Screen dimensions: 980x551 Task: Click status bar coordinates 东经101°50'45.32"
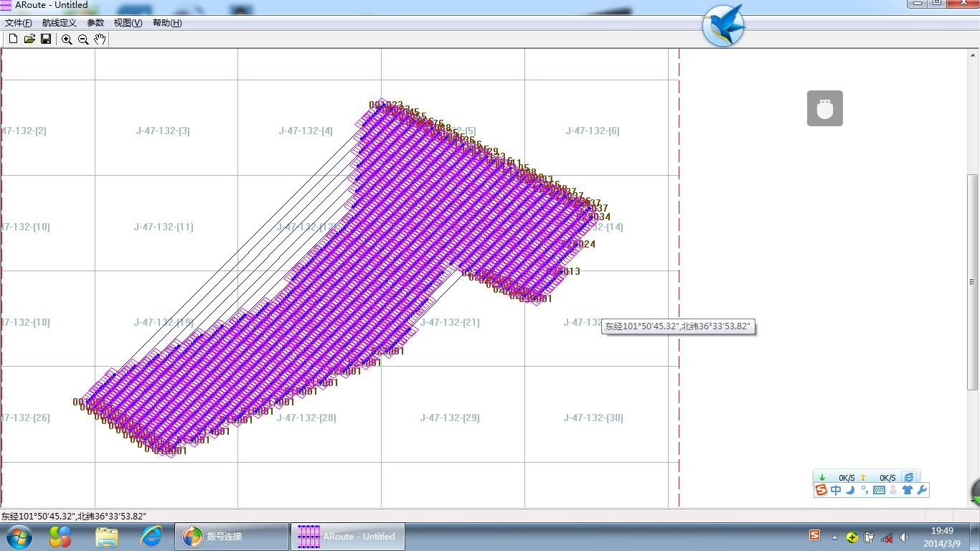pyautogui.click(x=37, y=517)
